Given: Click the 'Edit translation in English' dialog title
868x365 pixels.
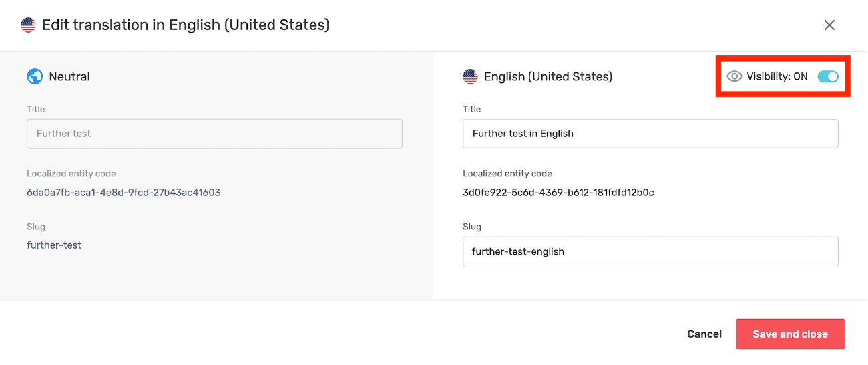Looking at the screenshot, I should pos(186,25).
